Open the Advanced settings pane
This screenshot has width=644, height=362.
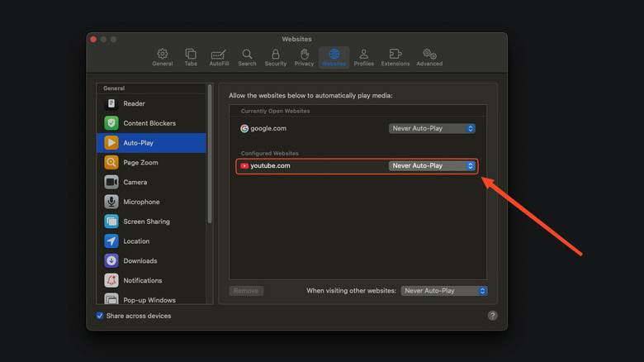[429, 57]
